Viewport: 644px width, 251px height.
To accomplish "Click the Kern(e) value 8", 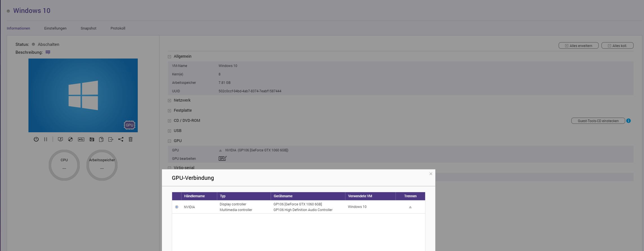I will pyautogui.click(x=219, y=74).
